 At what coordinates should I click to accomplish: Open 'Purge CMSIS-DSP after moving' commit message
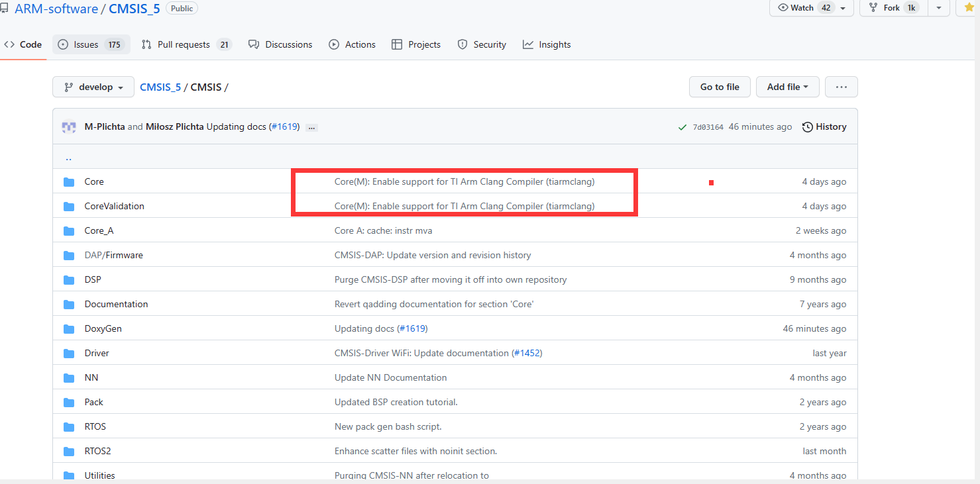451,280
